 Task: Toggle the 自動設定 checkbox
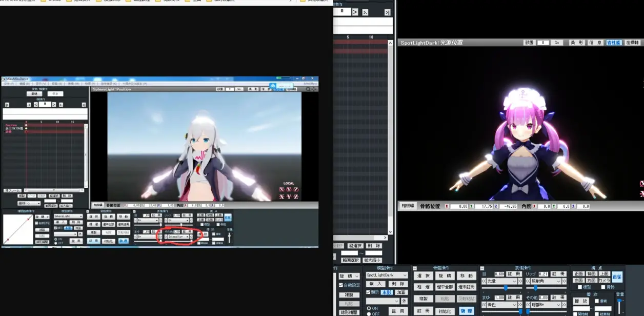(x=340, y=285)
